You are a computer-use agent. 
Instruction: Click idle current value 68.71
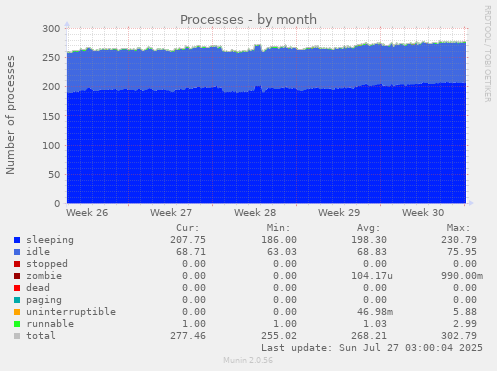191,252
